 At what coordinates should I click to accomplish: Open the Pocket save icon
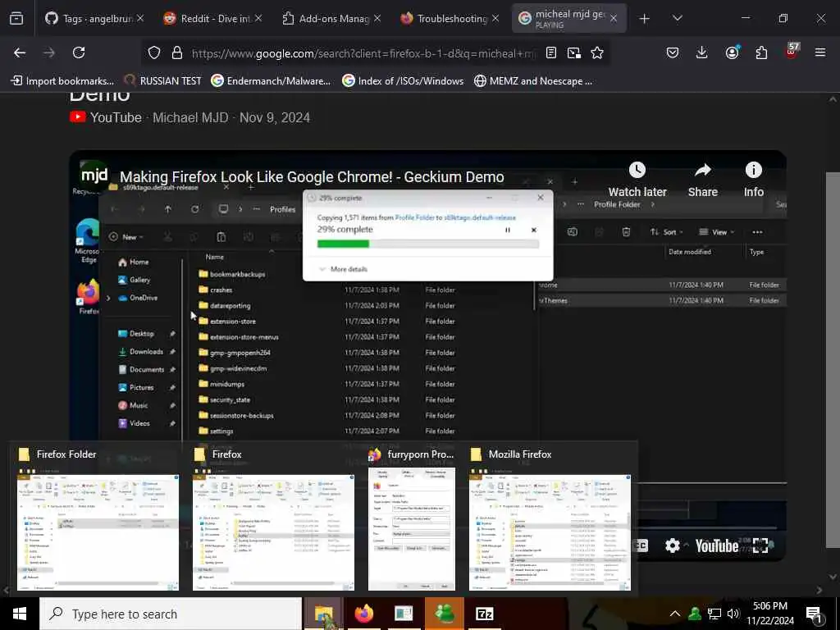click(673, 52)
